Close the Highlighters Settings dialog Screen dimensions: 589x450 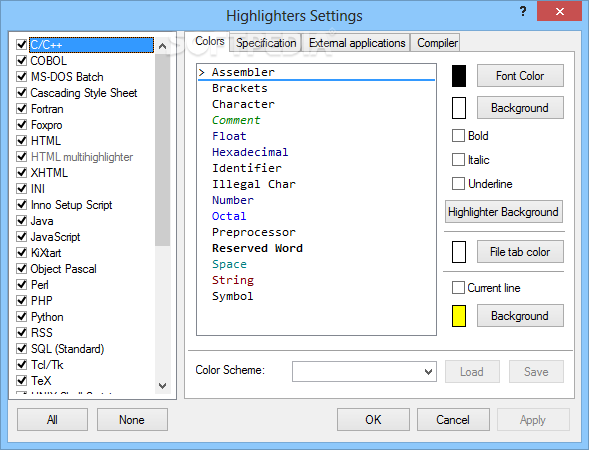(559, 11)
